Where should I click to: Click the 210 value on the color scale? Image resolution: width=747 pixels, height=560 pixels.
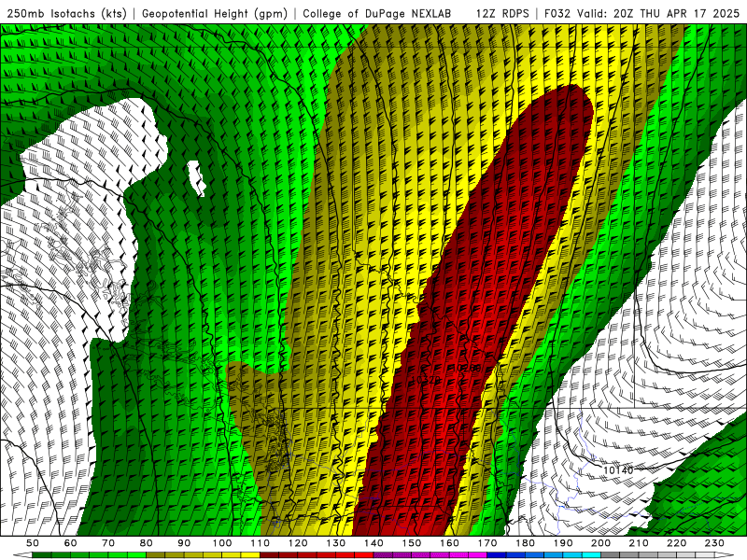639,543
